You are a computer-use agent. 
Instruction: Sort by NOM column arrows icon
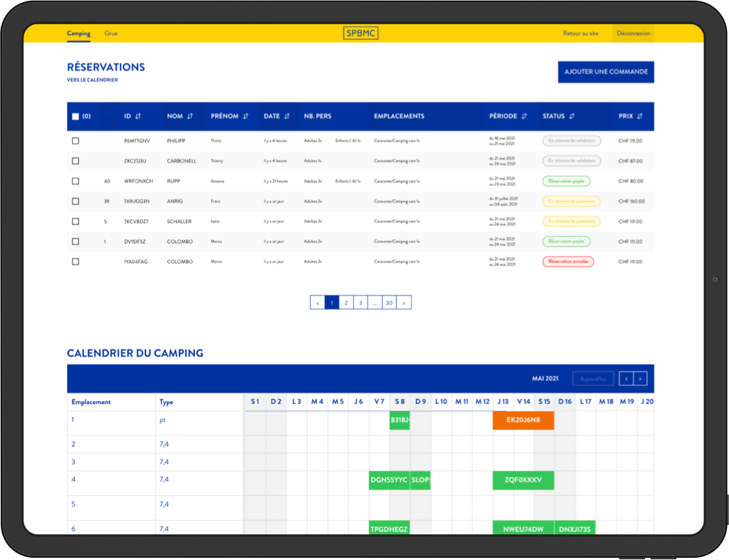coord(190,116)
